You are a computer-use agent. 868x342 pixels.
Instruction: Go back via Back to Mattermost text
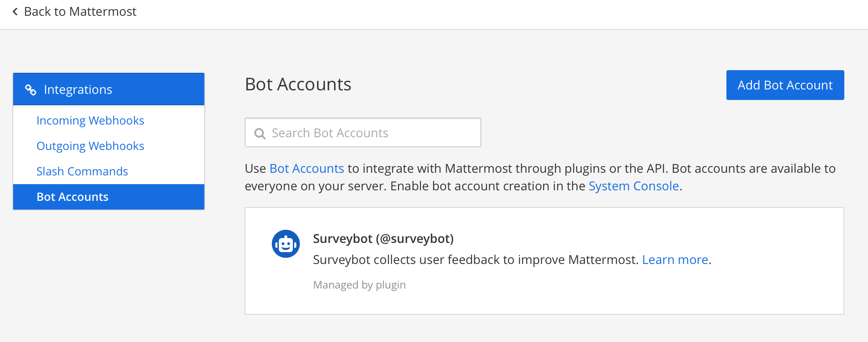[x=80, y=12]
